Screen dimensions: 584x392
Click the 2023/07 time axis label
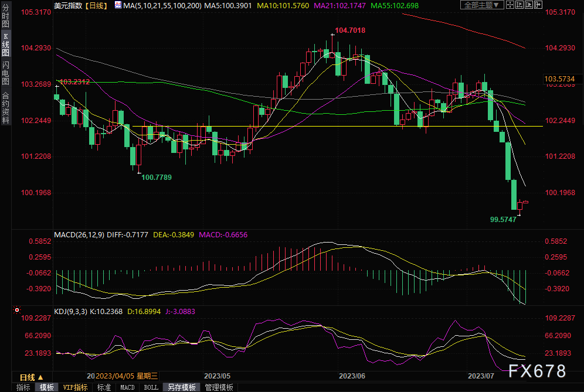click(x=481, y=376)
